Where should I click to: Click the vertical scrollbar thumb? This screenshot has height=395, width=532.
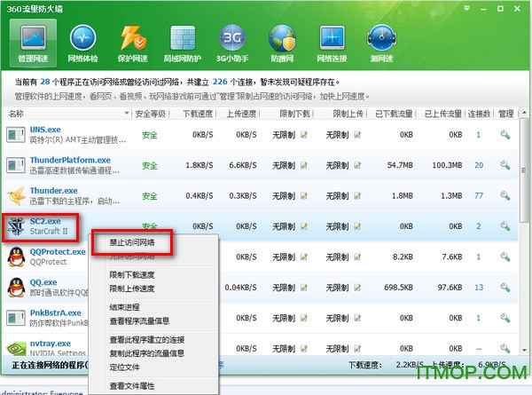[524, 170]
